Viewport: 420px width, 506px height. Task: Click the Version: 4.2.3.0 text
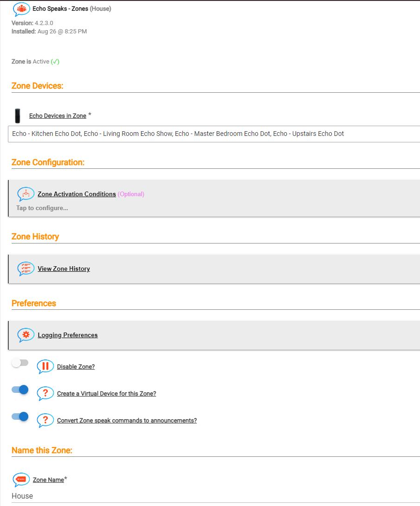pos(32,23)
